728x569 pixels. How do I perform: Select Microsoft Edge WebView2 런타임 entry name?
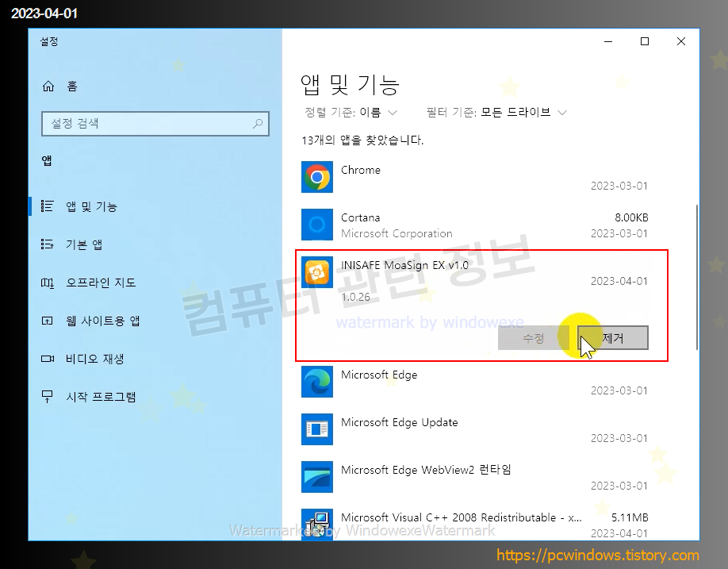pyautogui.click(x=426, y=470)
